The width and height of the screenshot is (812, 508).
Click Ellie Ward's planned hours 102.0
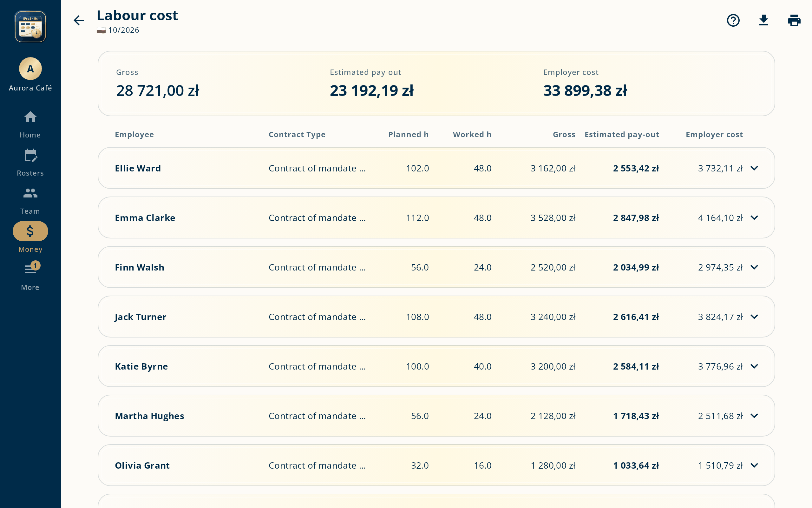(417, 168)
